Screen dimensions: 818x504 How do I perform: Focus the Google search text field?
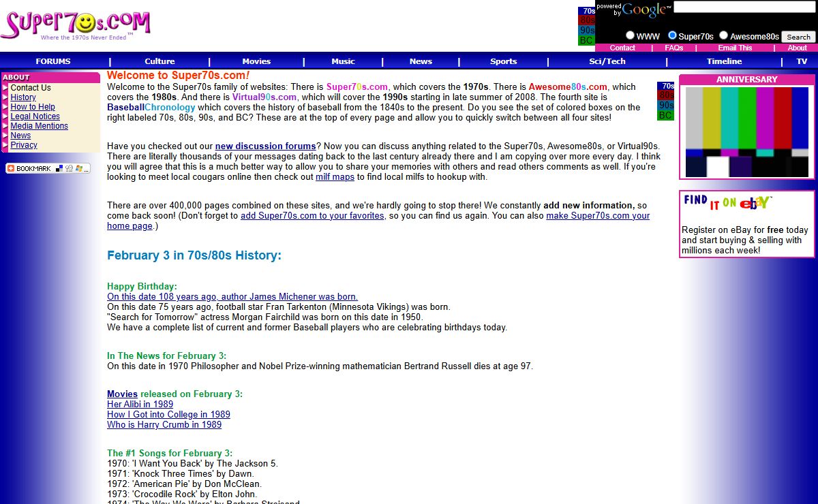(x=744, y=7)
